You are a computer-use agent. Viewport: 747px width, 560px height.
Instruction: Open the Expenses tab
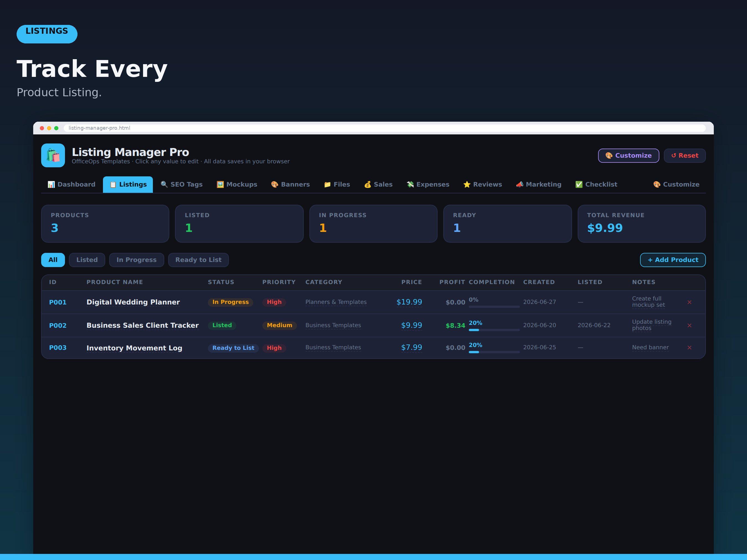pyautogui.click(x=428, y=184)
